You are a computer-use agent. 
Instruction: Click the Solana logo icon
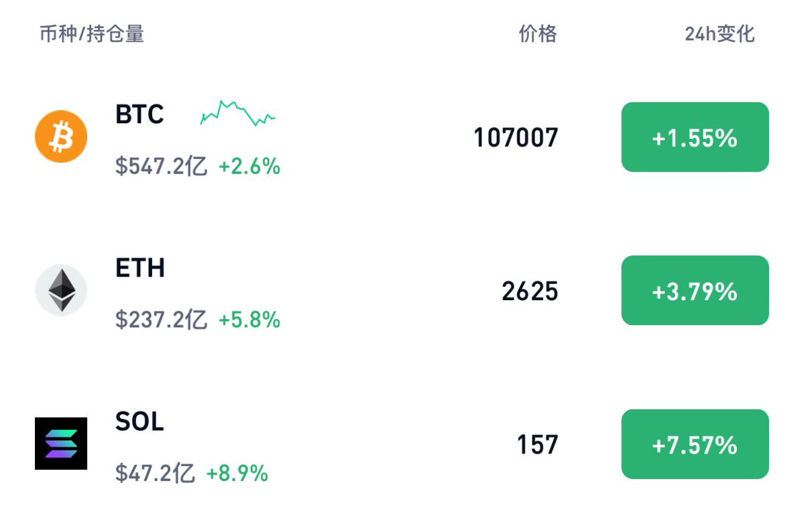click(x=61, y=444)
